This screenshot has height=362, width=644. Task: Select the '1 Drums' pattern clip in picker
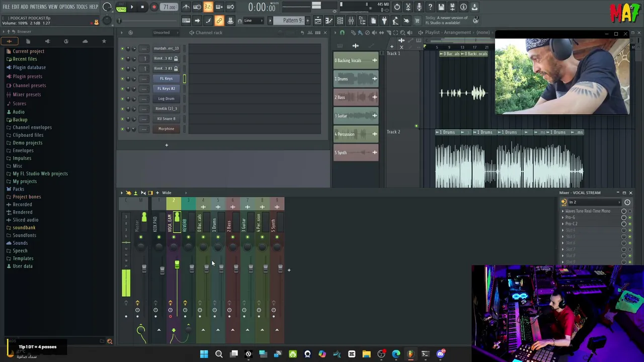[x=356, y=79]
